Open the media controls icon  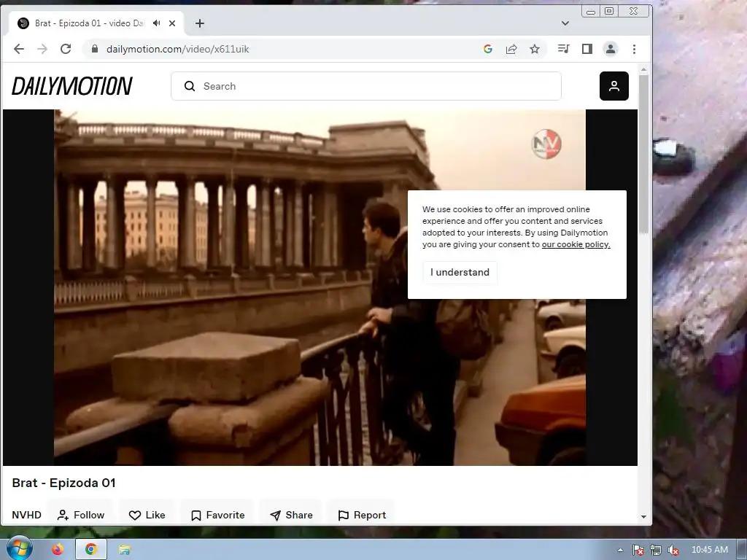[x=564, y=49]
